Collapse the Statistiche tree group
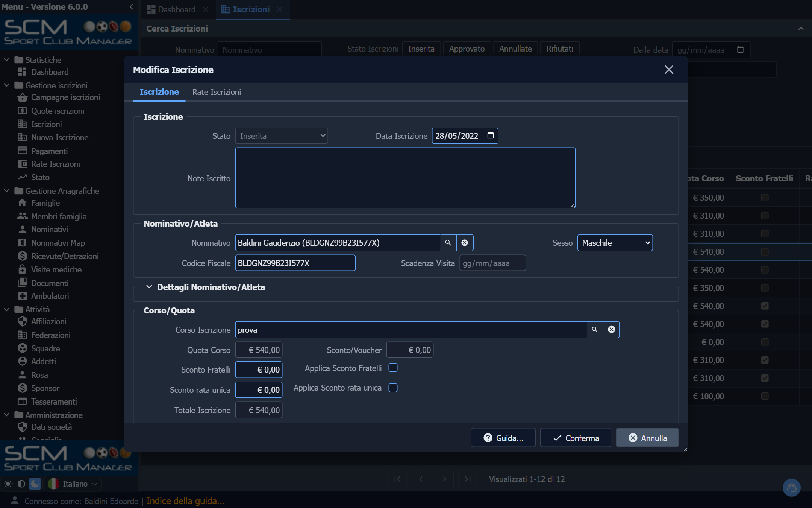The image size is (812, 508). pyautogui.click(x=6, y=60)
